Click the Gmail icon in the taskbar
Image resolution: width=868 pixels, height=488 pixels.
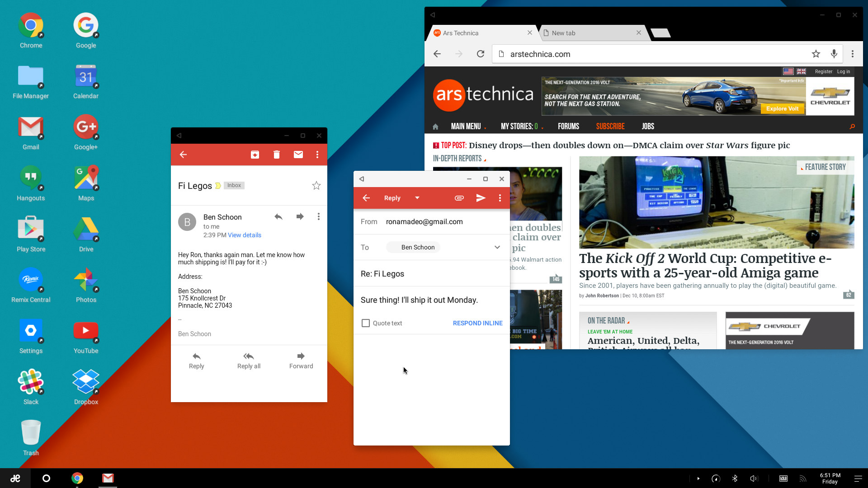pyautogui.click(x=107, y=478)
